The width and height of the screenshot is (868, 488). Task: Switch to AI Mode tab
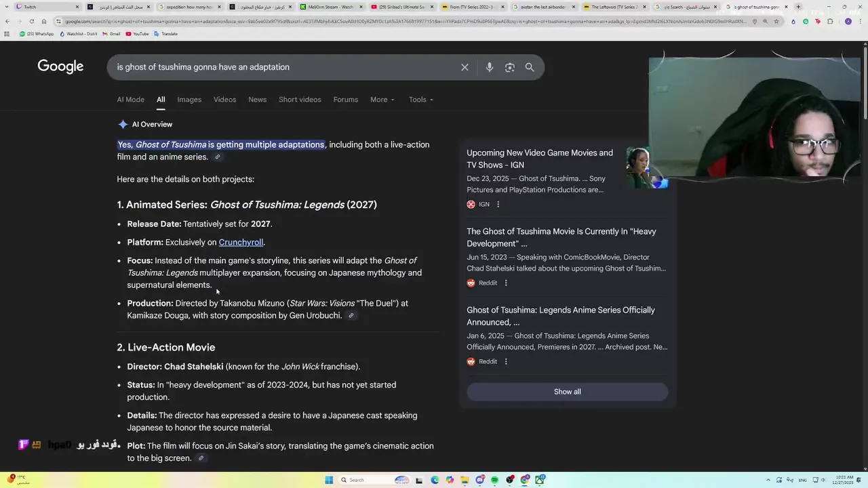[130, 100]
